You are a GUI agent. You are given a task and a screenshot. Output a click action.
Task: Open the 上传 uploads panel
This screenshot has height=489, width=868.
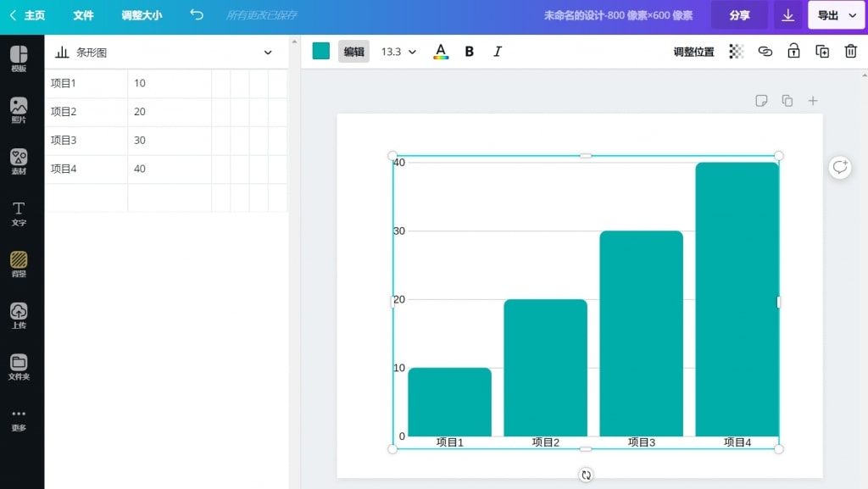pyautogui.click(x=19, y=315)
